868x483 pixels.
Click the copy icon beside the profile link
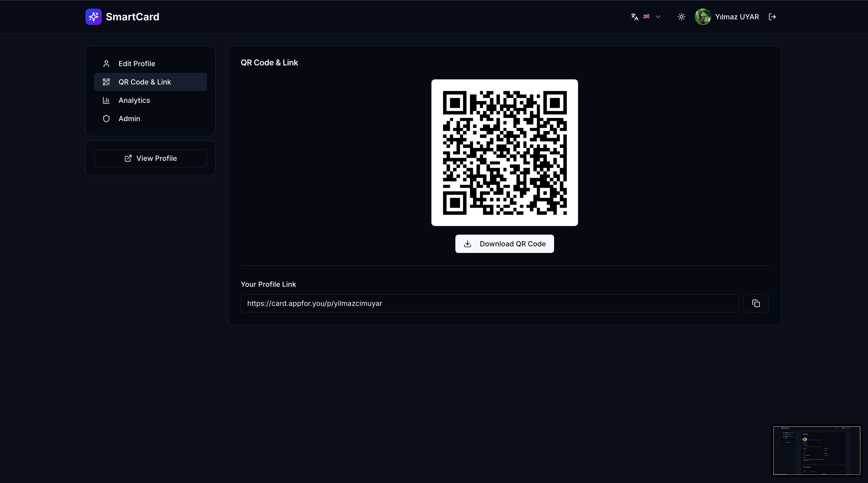tap(756, 303)
